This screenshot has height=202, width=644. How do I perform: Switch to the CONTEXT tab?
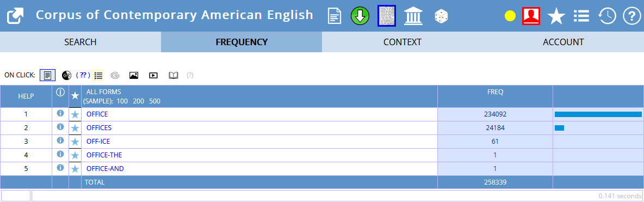click(403, 42)
